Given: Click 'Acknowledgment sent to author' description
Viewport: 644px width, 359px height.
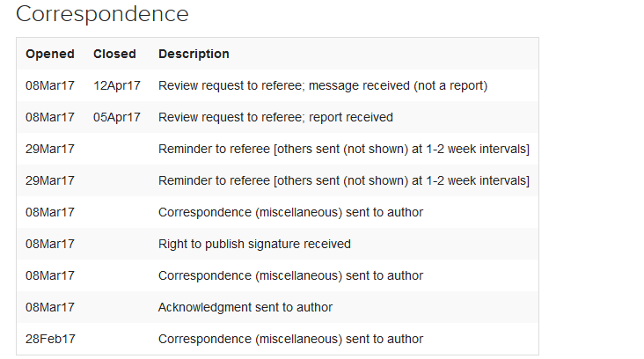Looking at the screenshot, I should [245, 307].
